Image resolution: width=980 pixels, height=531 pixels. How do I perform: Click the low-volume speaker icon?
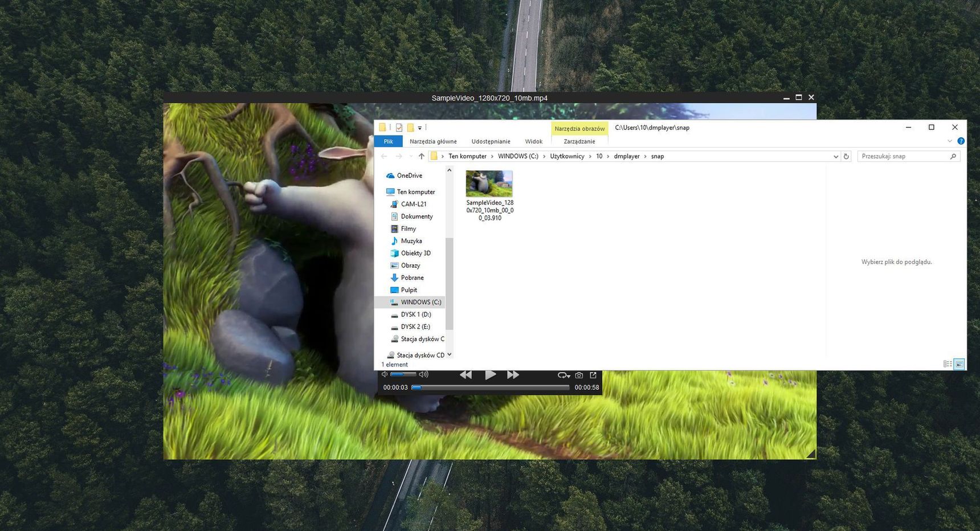point(385,374)
